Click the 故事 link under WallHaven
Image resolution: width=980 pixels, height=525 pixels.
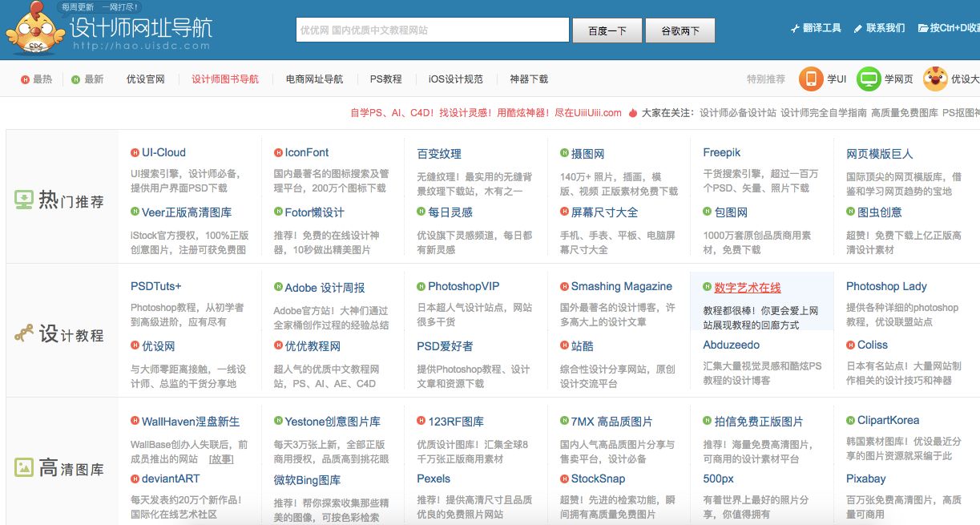coord(221,459)
